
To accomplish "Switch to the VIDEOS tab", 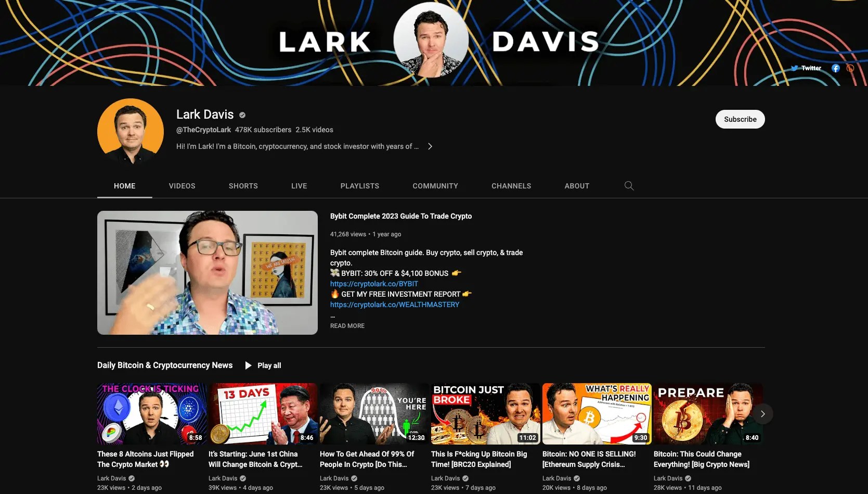I will tap(182, 186).
